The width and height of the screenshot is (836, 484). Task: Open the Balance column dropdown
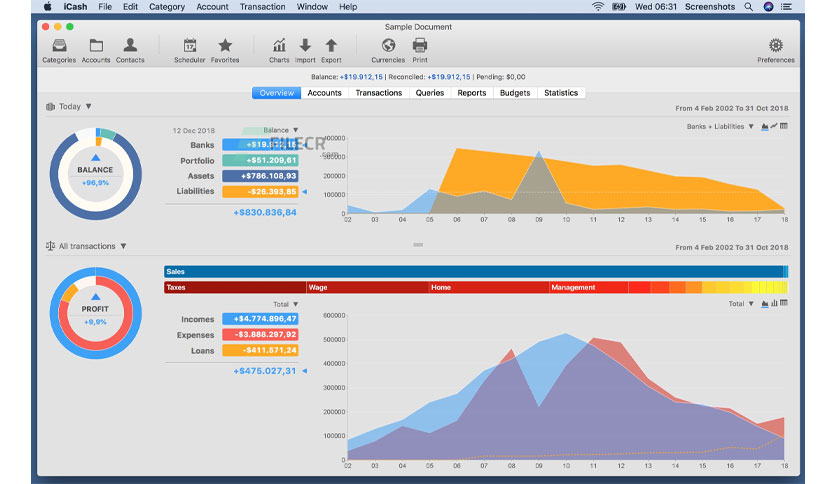(x=295, y=130)
